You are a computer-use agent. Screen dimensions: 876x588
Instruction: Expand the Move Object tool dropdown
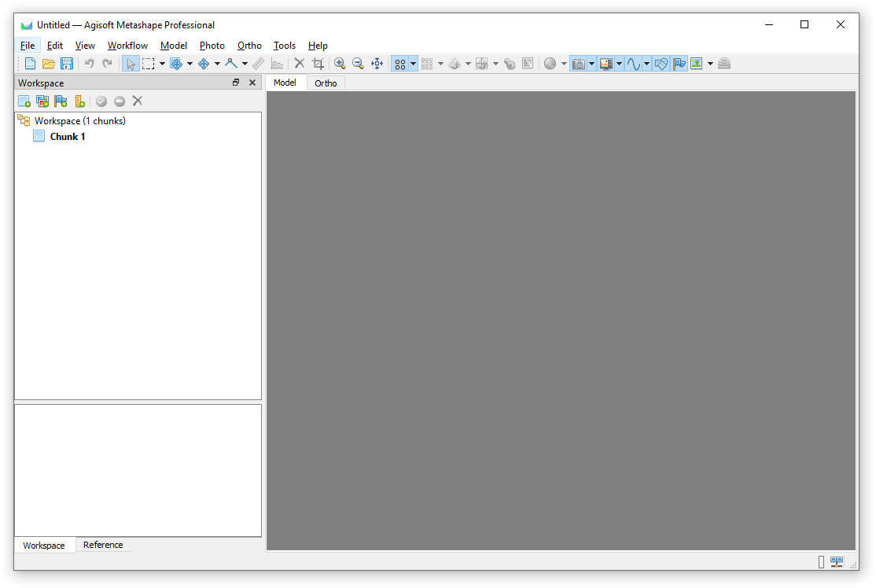pyautogui.click(x=217, y=64)
